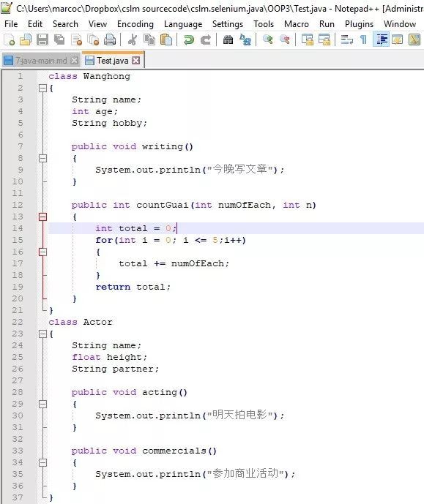Viewport: 424px width, 504px height.
Task: Open the Settings menu
Action: 228,24
